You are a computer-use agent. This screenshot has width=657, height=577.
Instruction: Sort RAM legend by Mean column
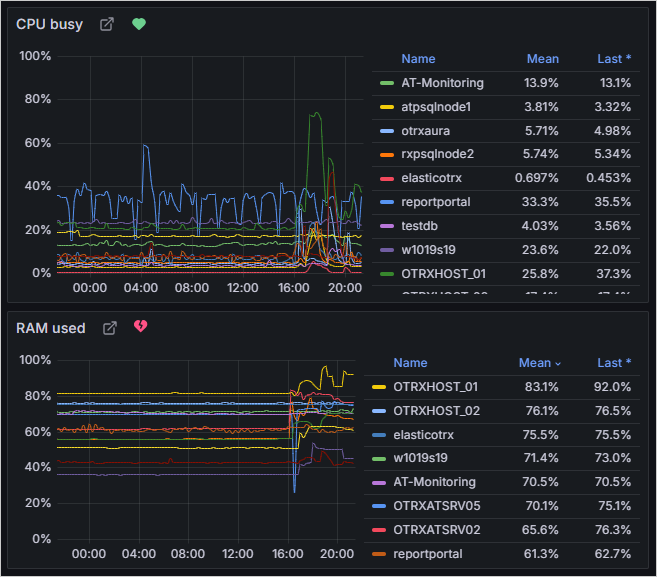coord(539,363)
